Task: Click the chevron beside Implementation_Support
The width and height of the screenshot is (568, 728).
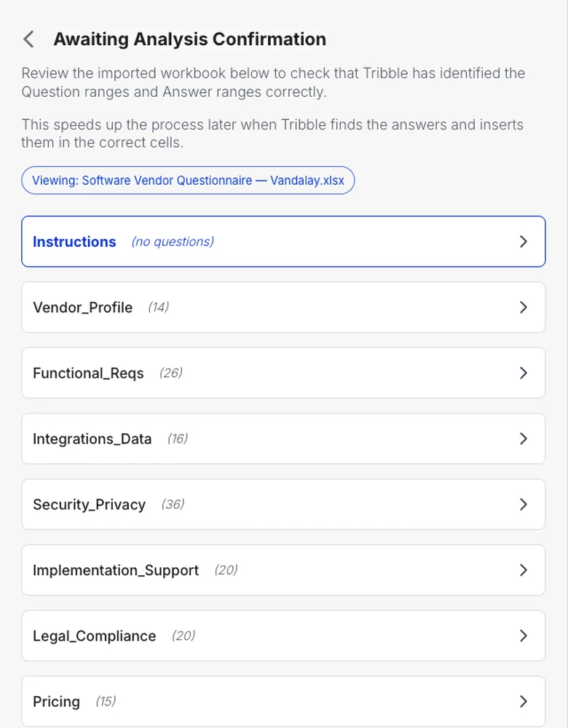Action: pos(524,570)
